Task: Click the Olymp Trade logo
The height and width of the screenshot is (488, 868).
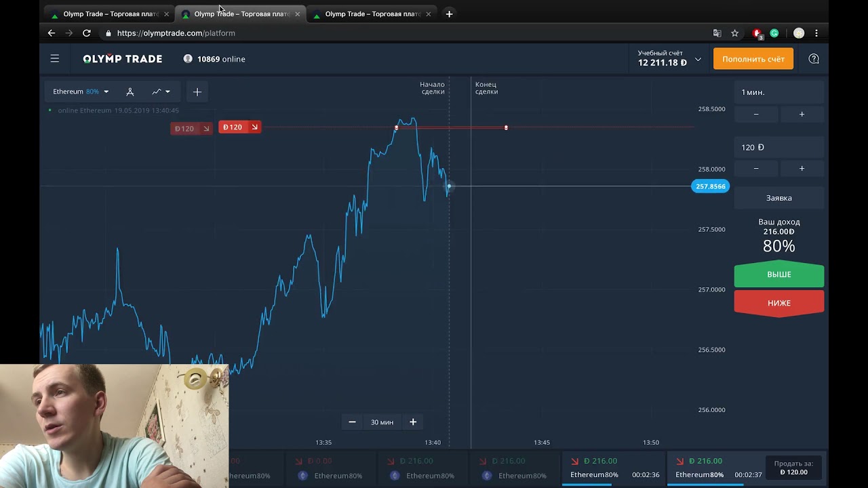Action: click(123, 59)
